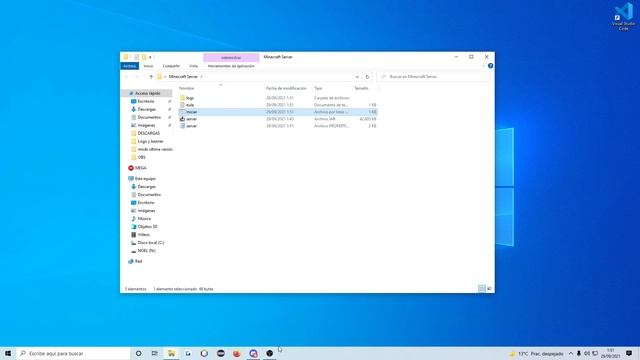Open Objetos 3D under Este equipo
The height and width of the screenshot is (360, 640).
[x=147, y=227]
